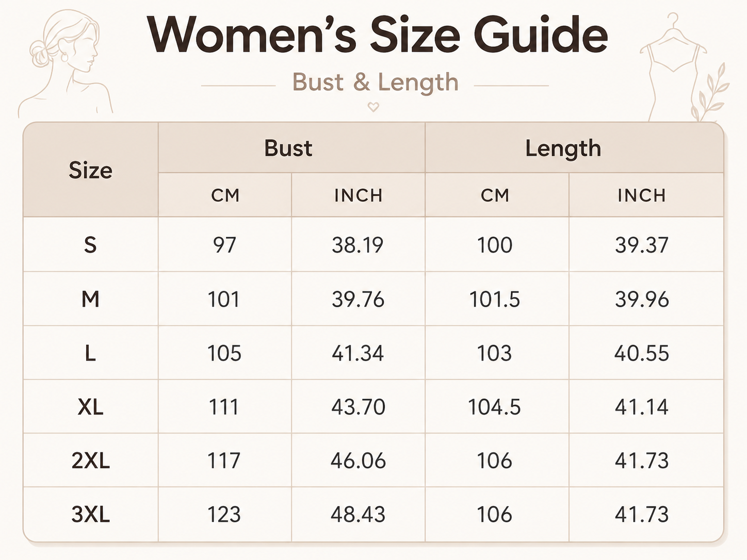Click the bust value 46.06 inches

[x=358, y=460]
